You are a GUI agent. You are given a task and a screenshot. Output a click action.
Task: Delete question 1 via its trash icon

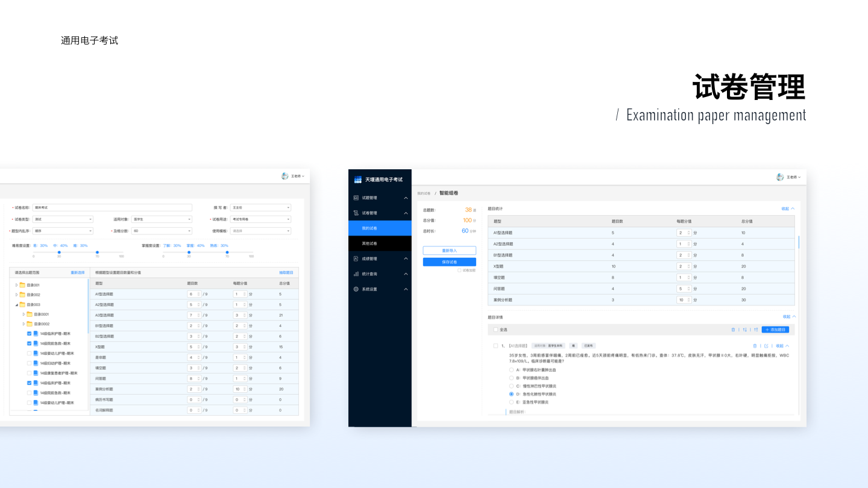click(755, 346)
